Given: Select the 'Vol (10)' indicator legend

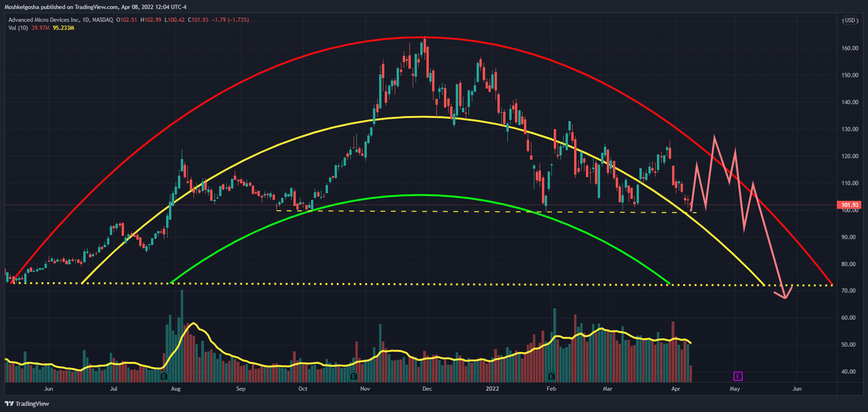Looking at the screenshot, I should [18, 28].
